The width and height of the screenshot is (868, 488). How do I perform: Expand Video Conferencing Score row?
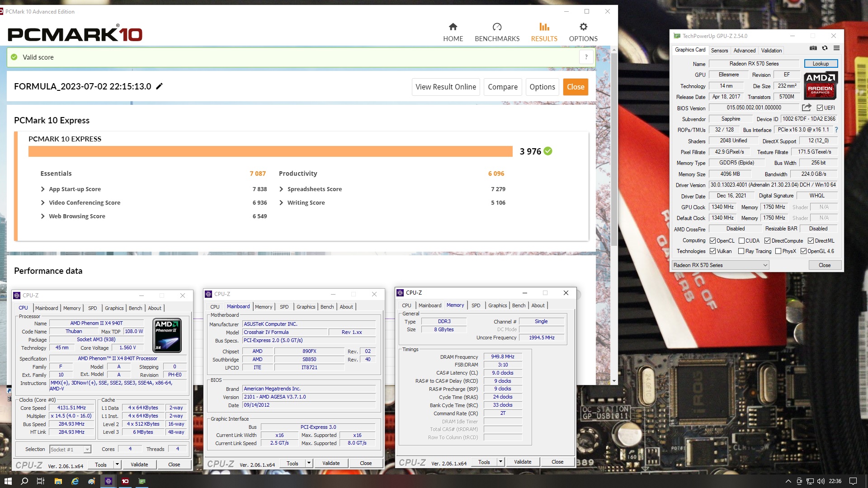click(x=42, y=202)
